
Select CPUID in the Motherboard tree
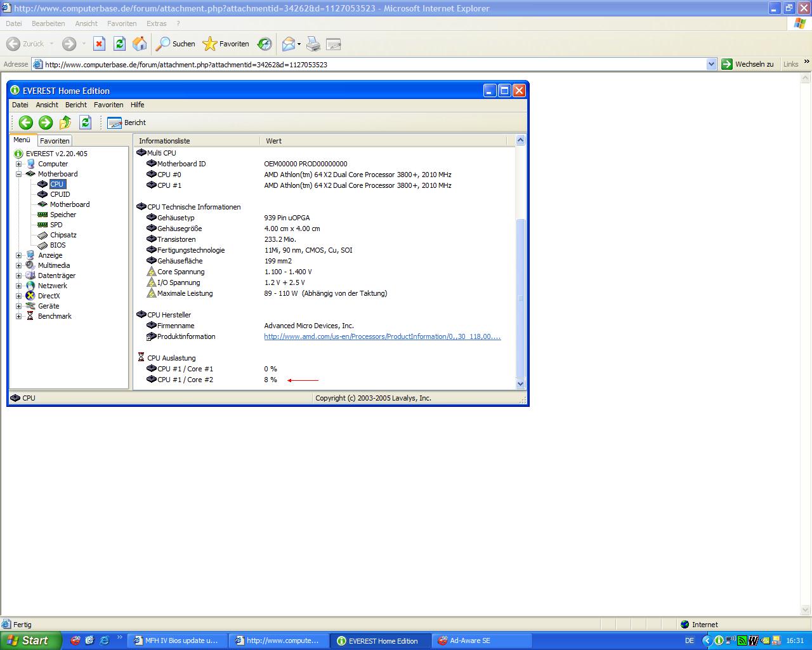[60, 194]
